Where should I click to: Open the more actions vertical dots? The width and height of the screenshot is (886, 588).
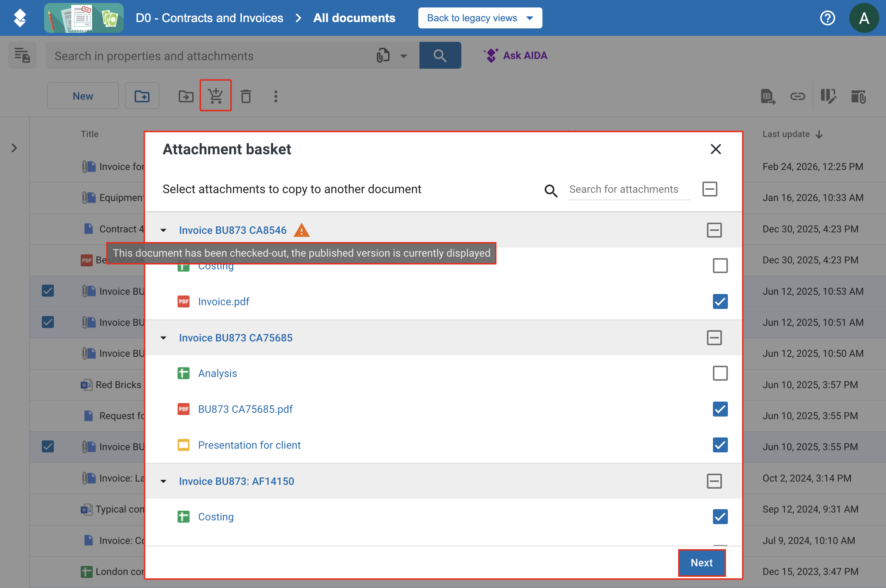tap(276, 96)
